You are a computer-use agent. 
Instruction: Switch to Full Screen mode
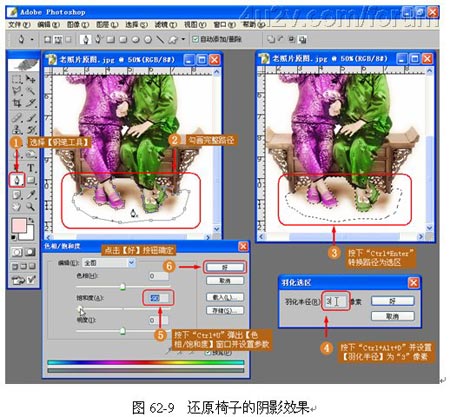(x=32, y=267)
